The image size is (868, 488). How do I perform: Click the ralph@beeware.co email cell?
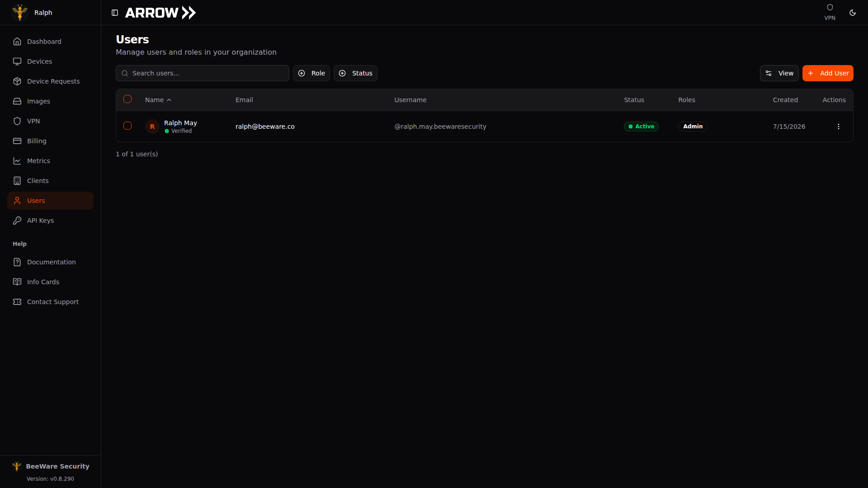coord(265,127)
